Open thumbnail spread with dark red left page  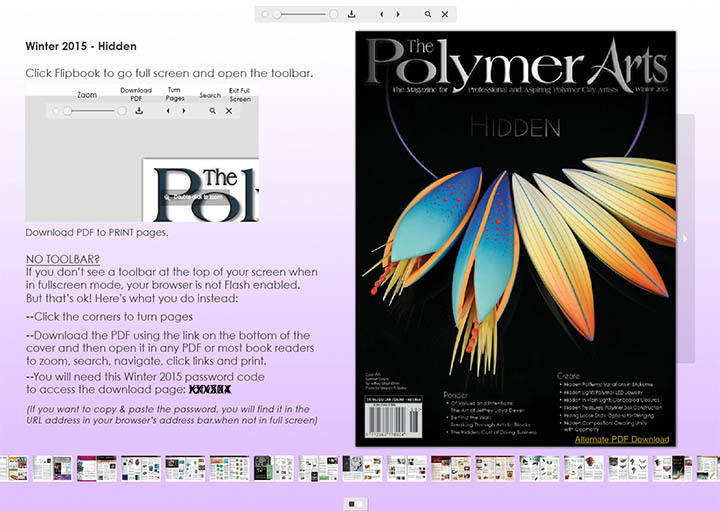450,468
